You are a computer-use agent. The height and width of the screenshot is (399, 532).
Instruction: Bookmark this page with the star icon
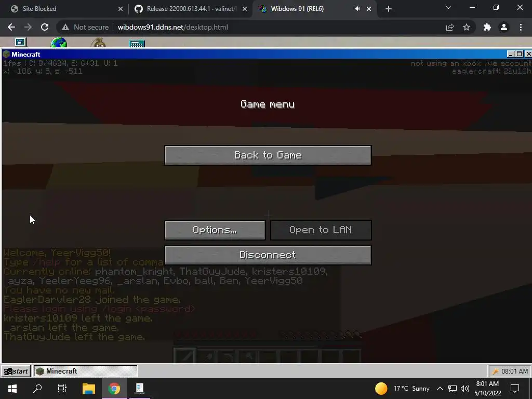click(467, 27)
